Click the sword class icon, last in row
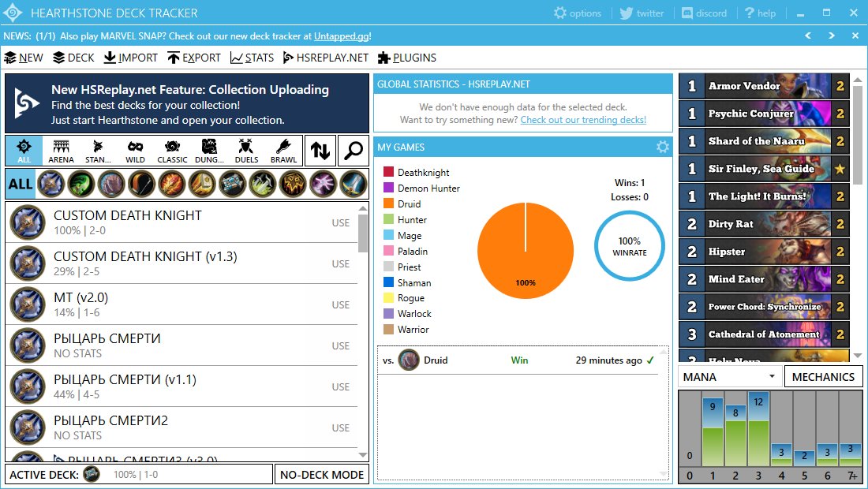The width and height of the screenshot is (868, 489). pyautogui.click(x=354, y=184)
